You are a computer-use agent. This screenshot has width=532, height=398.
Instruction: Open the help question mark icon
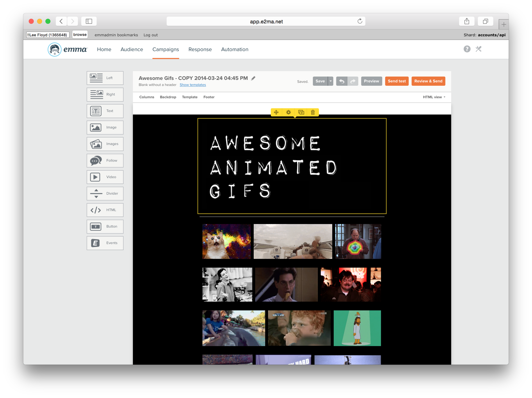467,49
